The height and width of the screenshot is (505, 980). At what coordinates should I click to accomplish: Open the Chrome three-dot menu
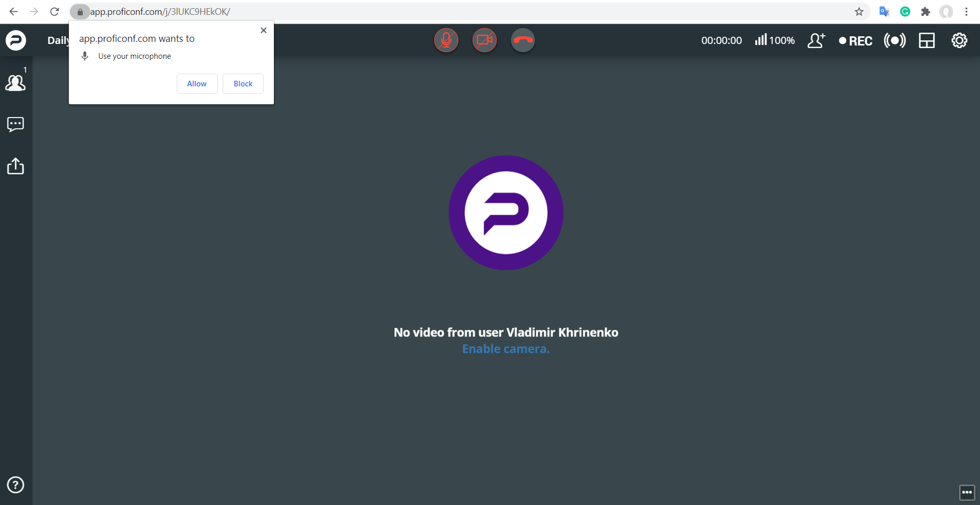(966, 11)
